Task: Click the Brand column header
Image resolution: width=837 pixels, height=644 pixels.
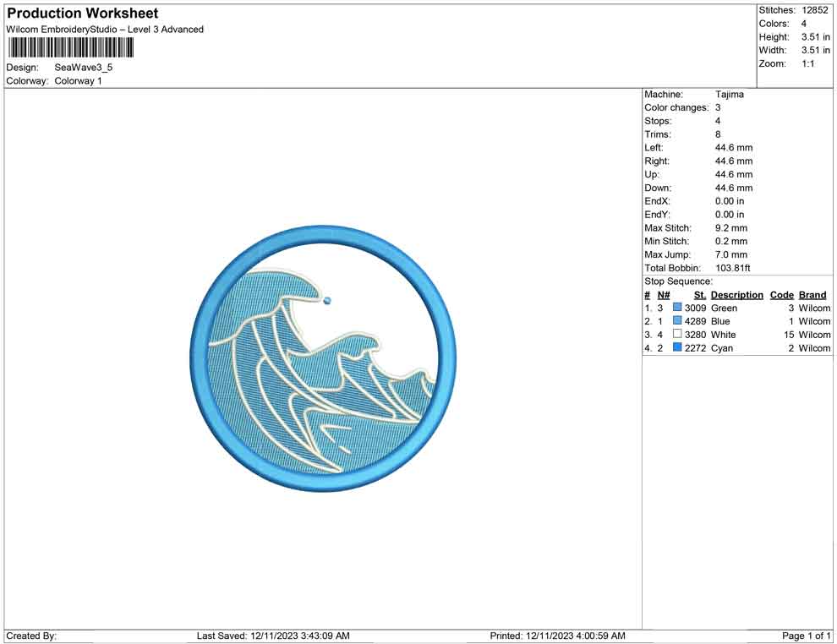Action: click(x=812, y=295)
